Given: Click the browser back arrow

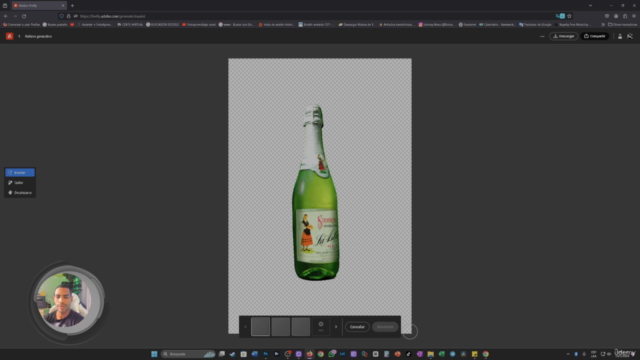Looking at the screenshot, I should (6, 16).
